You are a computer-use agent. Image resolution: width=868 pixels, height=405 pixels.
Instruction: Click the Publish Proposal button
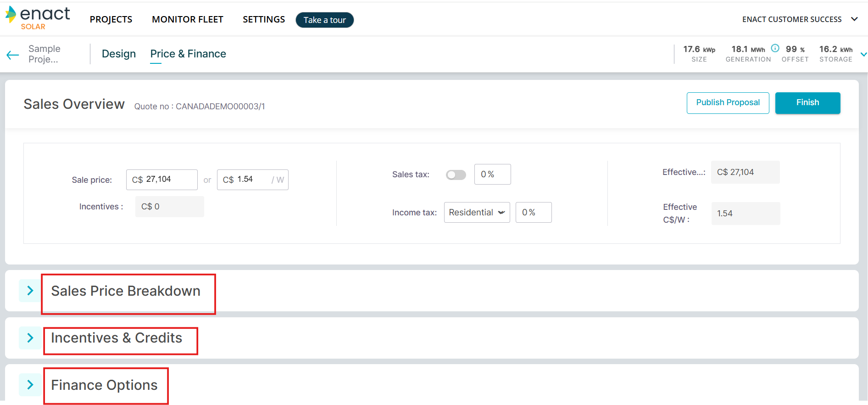pos(728,102)
